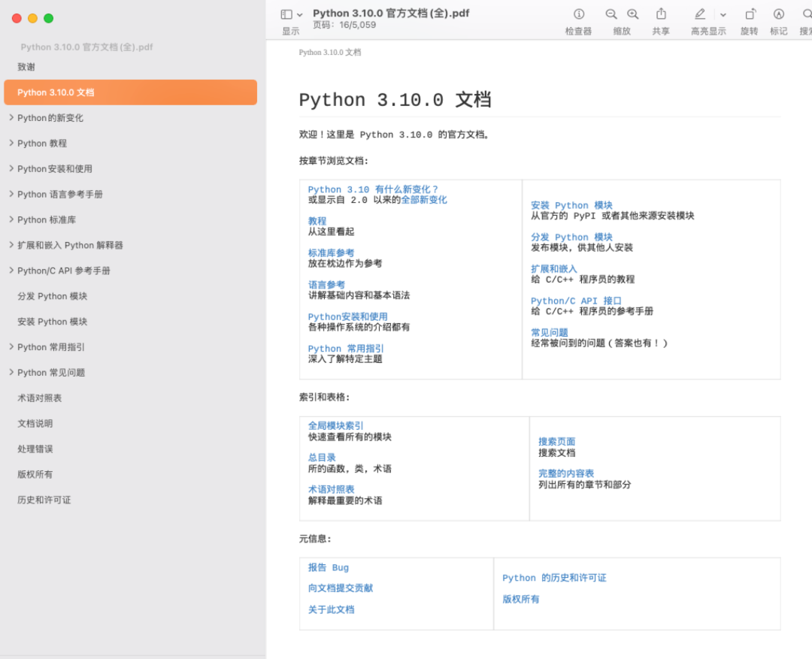Open the Inspector info icon

(x=578, y=14)
